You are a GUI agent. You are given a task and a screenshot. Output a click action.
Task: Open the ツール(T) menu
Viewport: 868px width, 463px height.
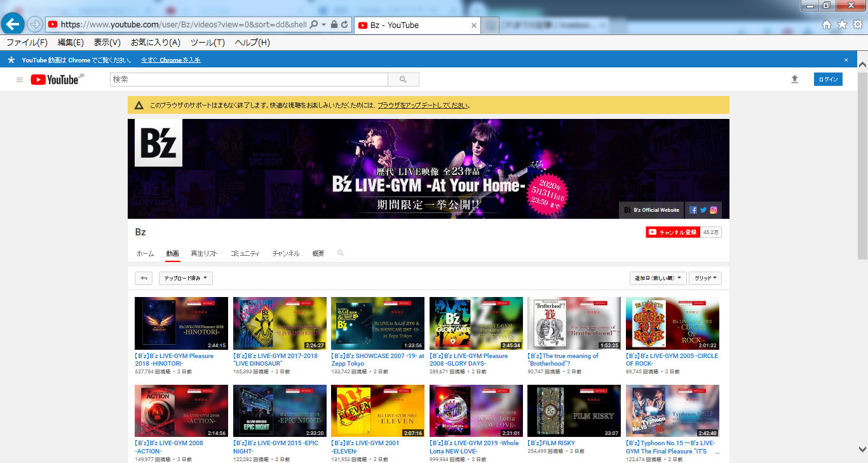point(208,43)
